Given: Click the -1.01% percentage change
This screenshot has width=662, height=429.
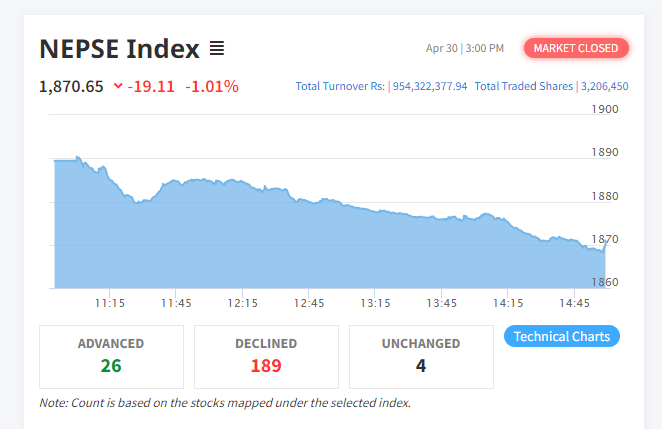Looking at the screenshot, I should coord(212,86).
